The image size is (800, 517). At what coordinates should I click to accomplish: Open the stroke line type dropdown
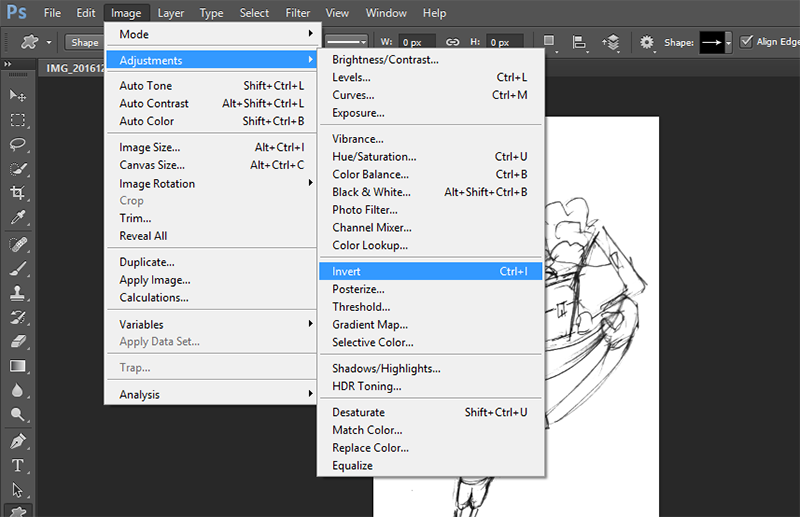point(346,42)
